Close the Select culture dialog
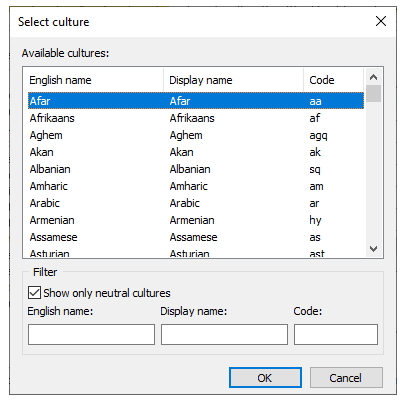 point(381,21)
